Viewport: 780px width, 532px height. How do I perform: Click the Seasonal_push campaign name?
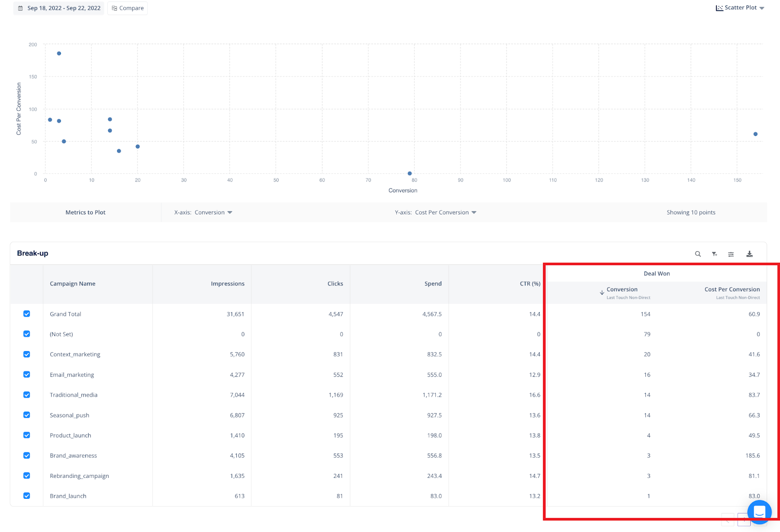pyautogui.click(x=69, y=415)
